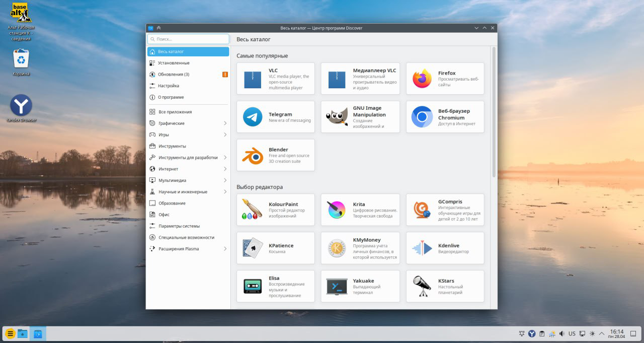Open the notifications tray icon
The height and width of the screenshot is (343, 644).
[522, 333]
